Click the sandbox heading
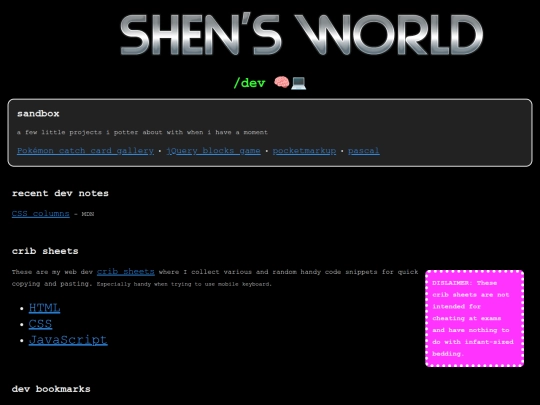The height and width of the screenshot is (405, 540). [x=38, y=114]
